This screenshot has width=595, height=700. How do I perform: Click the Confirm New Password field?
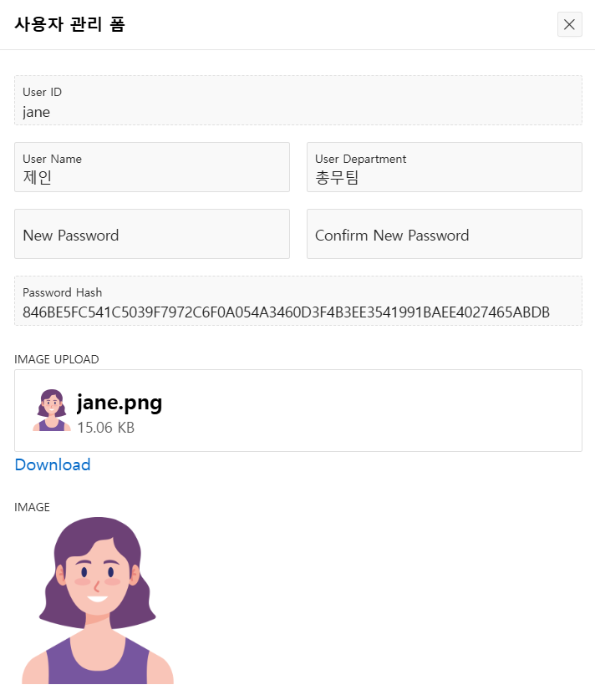coord(445,234)
